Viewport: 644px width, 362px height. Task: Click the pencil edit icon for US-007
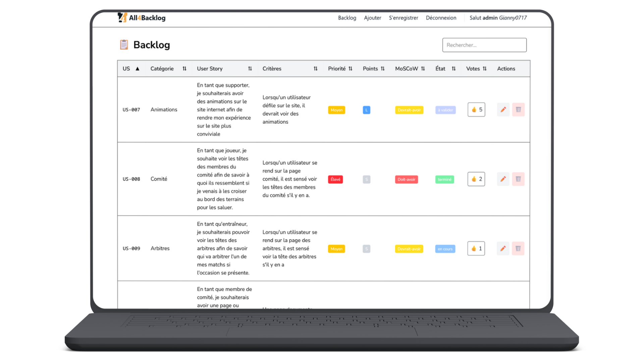pyautogui.click(x=503, y=110)
